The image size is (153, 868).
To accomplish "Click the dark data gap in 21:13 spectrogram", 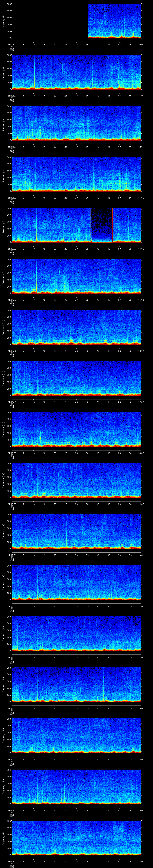I will click(x=102, y=224).
